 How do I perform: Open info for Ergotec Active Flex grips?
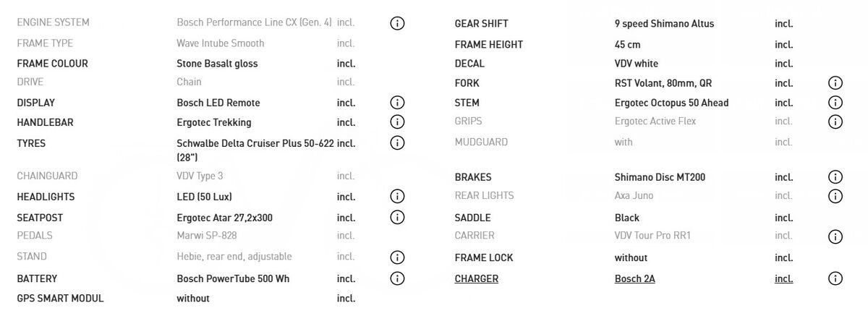click(x=835, y=121)
